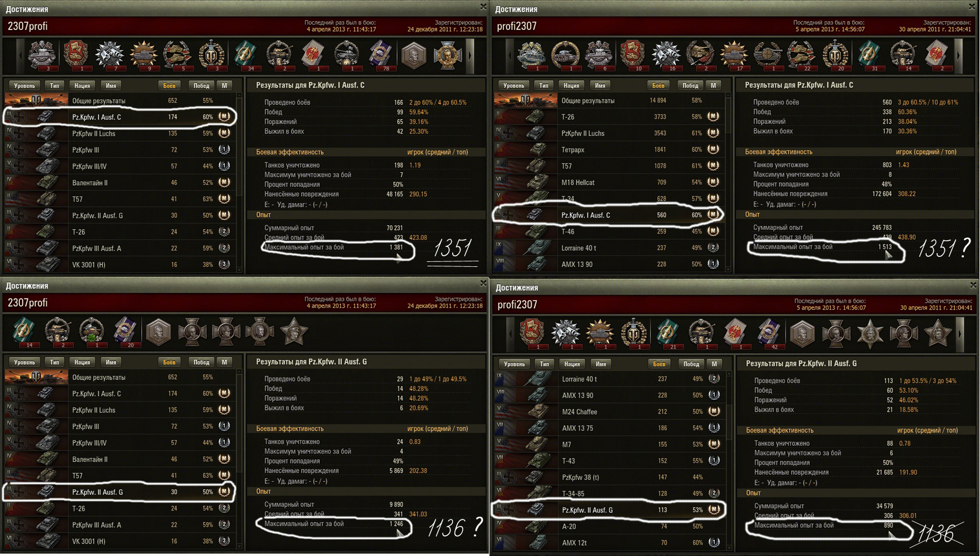Image resolution: width=980 pixels, height=556 pixels.
Task: Click the purple ribbon medal with count 78
Action: click(380, 56)
